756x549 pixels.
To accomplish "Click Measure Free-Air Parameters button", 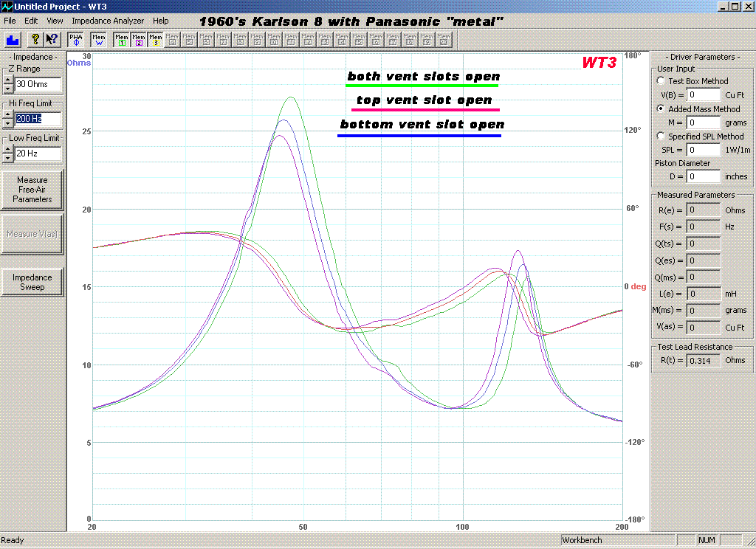I will coord(32,190).
